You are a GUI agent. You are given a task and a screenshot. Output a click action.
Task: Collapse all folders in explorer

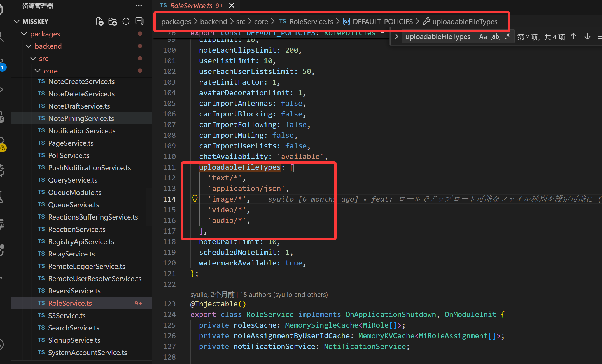click(139, 22)
